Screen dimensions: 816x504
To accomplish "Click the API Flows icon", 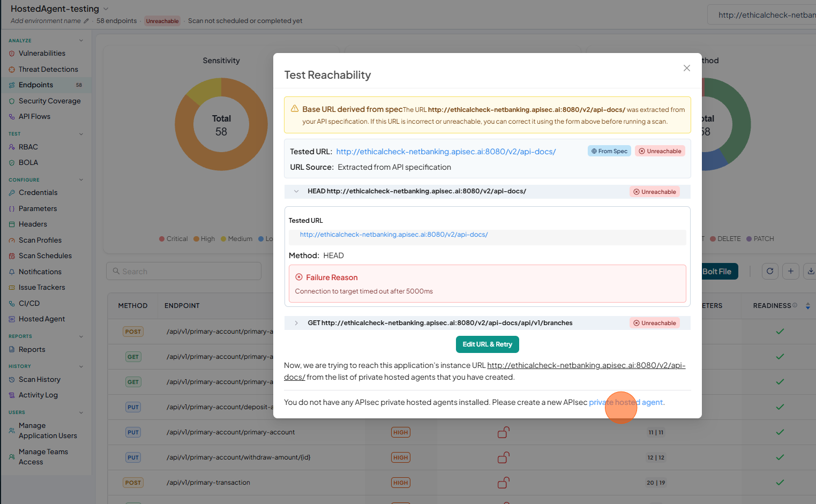I will click(12, 117).
